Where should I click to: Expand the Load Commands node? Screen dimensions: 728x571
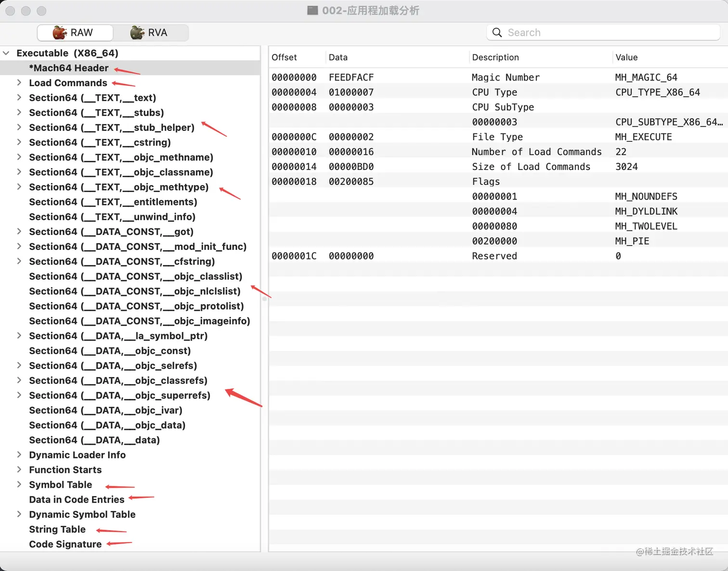(19, 83)
